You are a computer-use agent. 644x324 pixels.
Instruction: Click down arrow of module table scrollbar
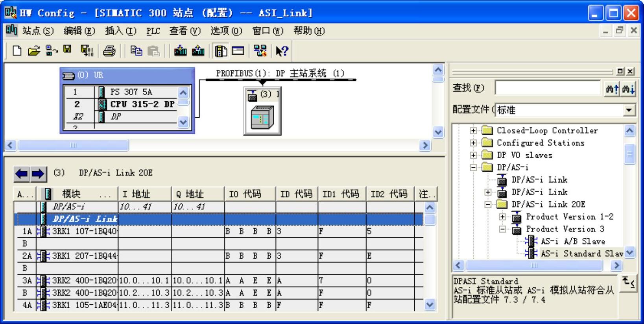pos(430,305)
